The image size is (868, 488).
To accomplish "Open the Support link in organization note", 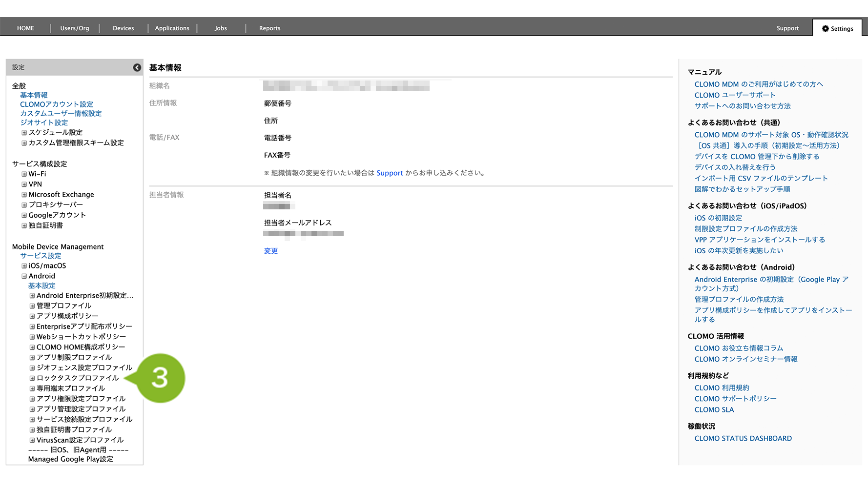I will coord(390,173).
